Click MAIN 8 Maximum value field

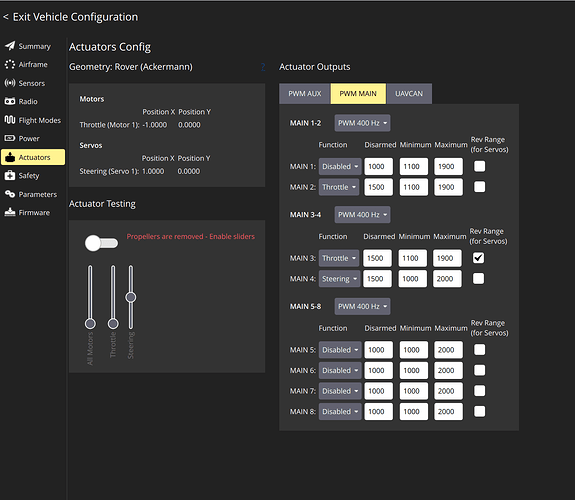pos(448,412)
